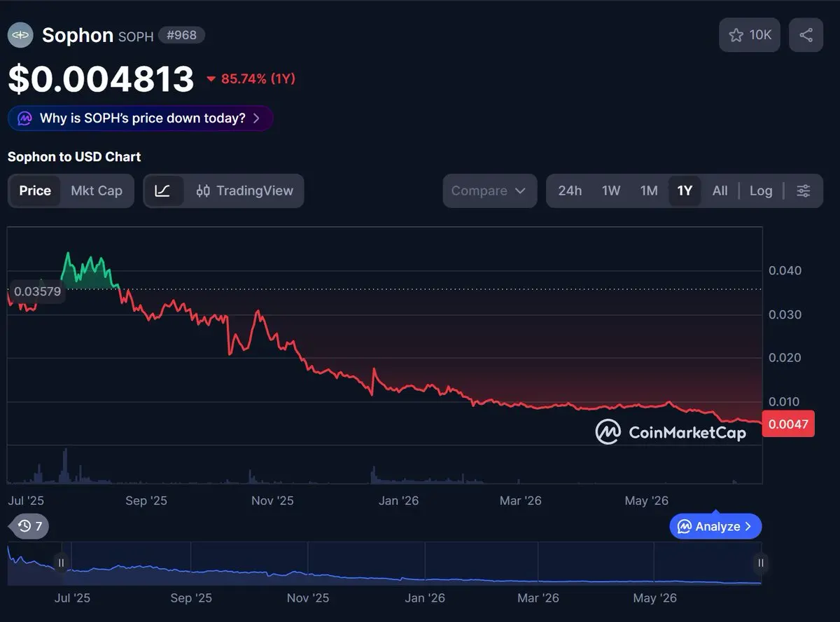Select the 1W time range
The height and width of the screenshot is (622, 840).
point(611,191)
